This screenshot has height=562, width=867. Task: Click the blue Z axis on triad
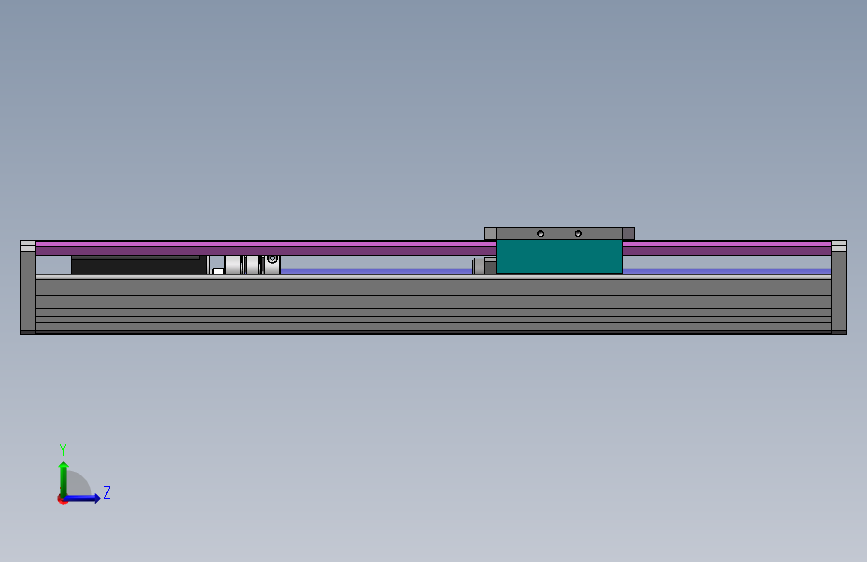point(83,498)
